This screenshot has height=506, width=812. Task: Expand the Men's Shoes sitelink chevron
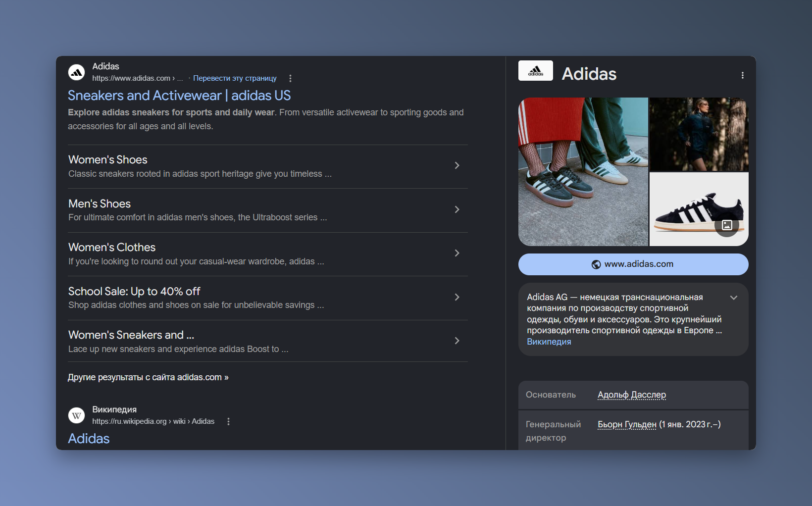(457, 209)
